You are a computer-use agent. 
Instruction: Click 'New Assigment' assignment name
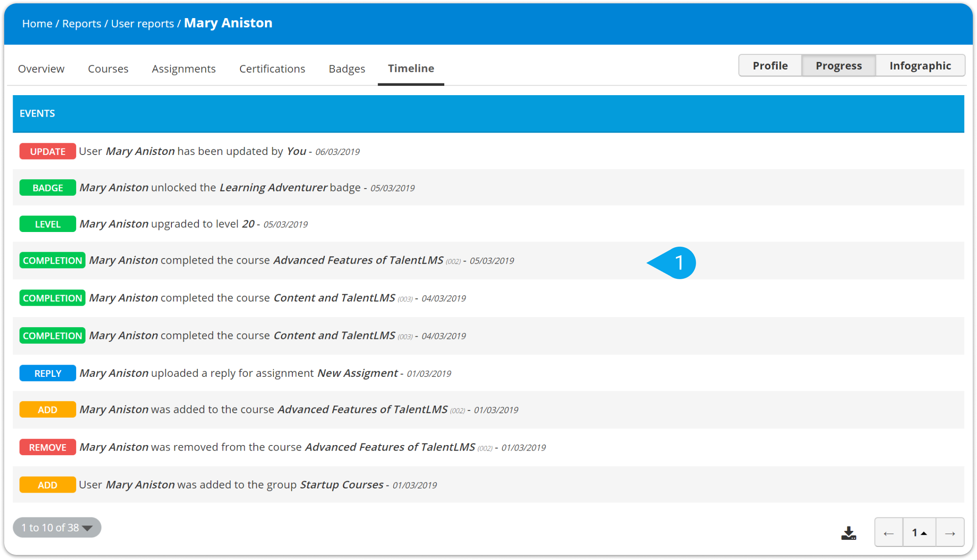pos(358,373)
